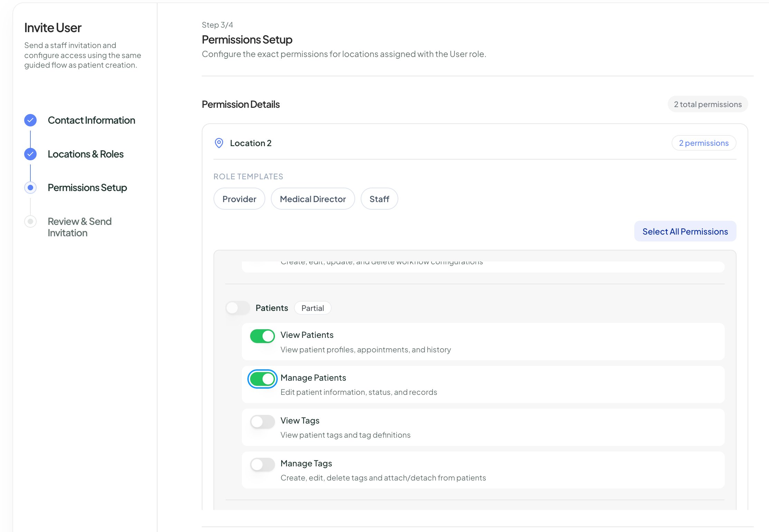The height and width of the screenshot is (532, 769).
Task: Click the View Patients permission label
Action: 307,335
